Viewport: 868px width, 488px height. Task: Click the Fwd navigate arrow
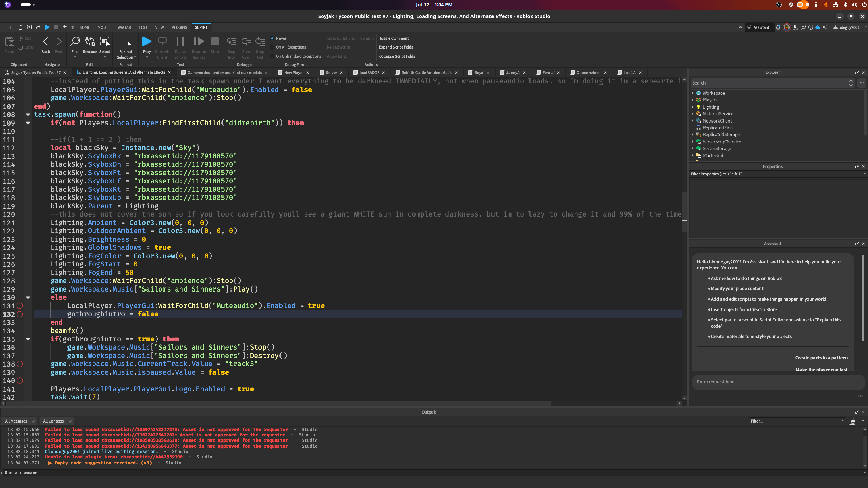(x=59, y=42)
